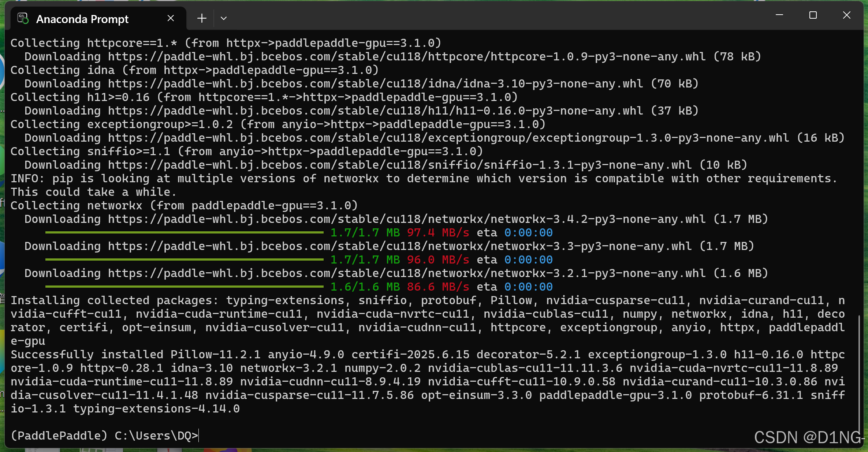The image size is (868, 452).
Task: Minimize the terminal window
Action: click(x=779, y=15)
